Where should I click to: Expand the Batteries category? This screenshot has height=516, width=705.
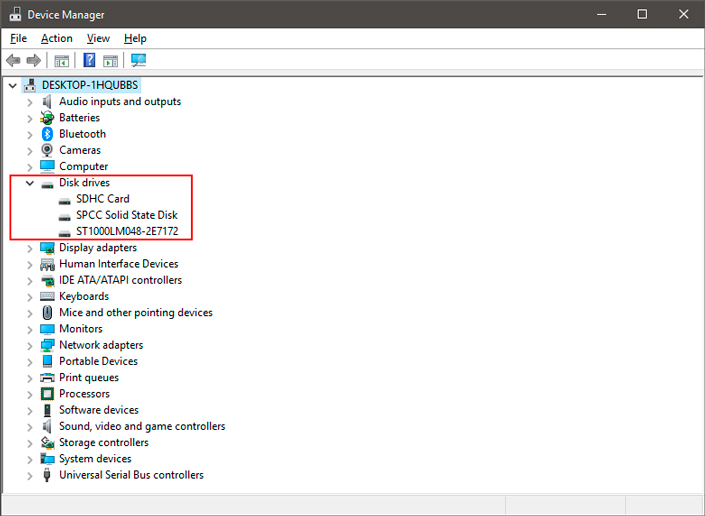tap(30, 118)
